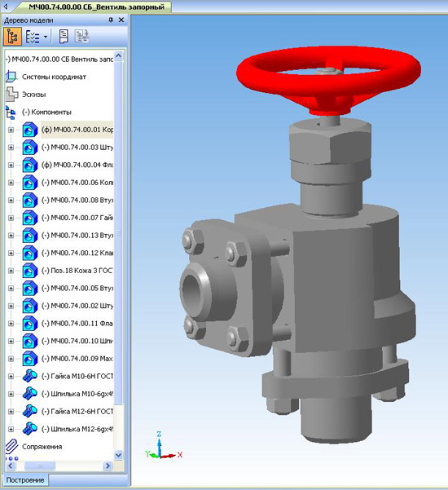Click the tree vertical scrollbar thumb

[x=119, y=233]
